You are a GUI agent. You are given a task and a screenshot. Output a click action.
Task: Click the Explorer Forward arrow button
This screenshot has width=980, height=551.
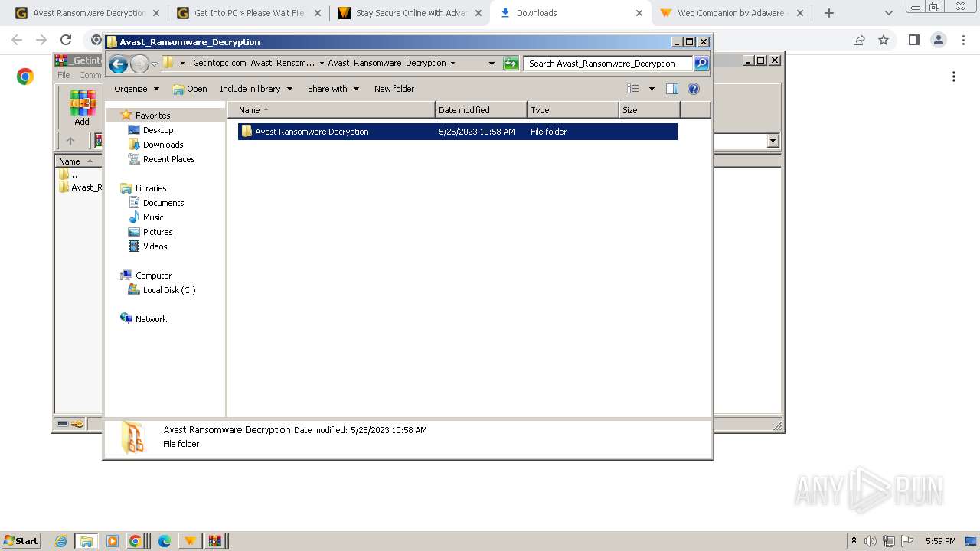[x=139, y=64]
